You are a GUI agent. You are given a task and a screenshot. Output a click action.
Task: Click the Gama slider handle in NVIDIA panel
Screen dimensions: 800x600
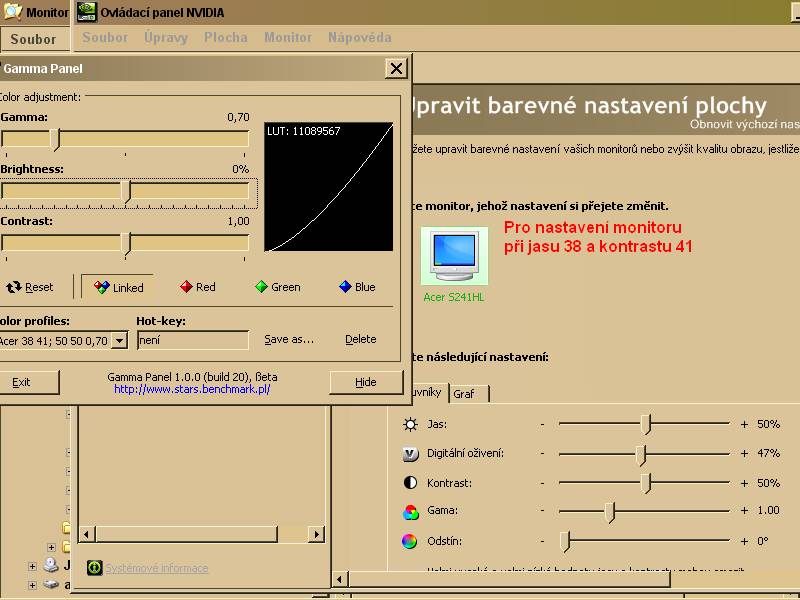(x=610, y=512)
